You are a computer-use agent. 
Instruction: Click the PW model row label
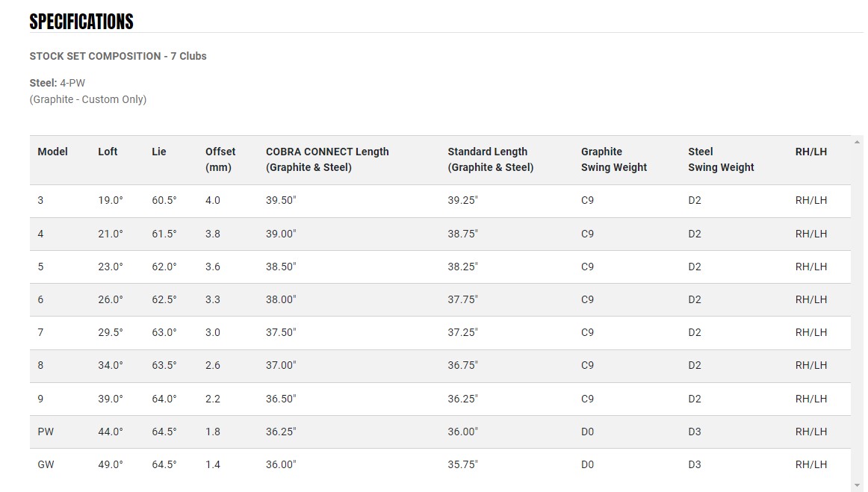(x=46, y=432)
